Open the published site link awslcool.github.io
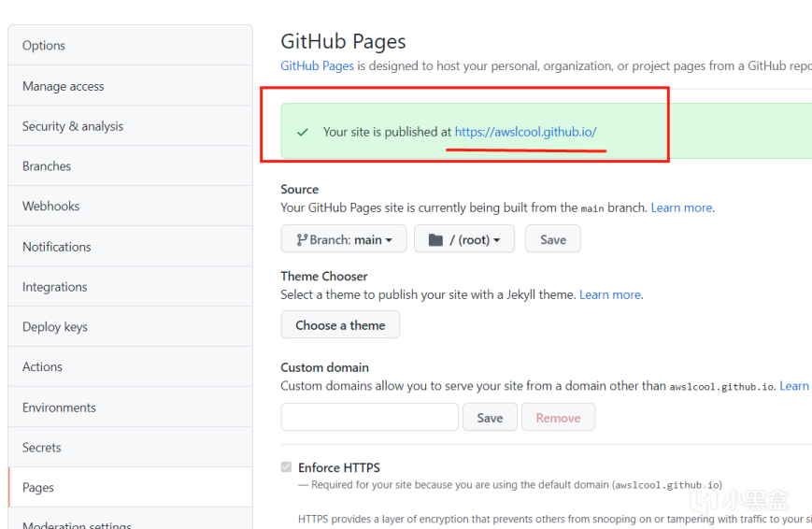 (525, 132)
